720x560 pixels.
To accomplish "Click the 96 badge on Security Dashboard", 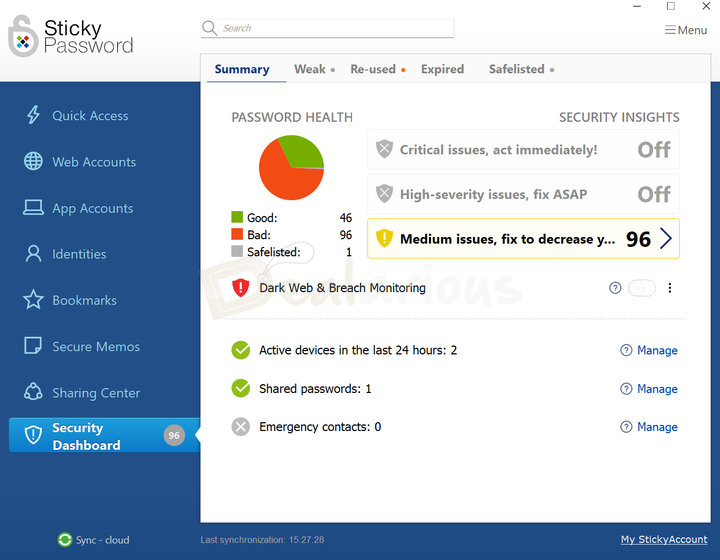I will click(174, 435).
